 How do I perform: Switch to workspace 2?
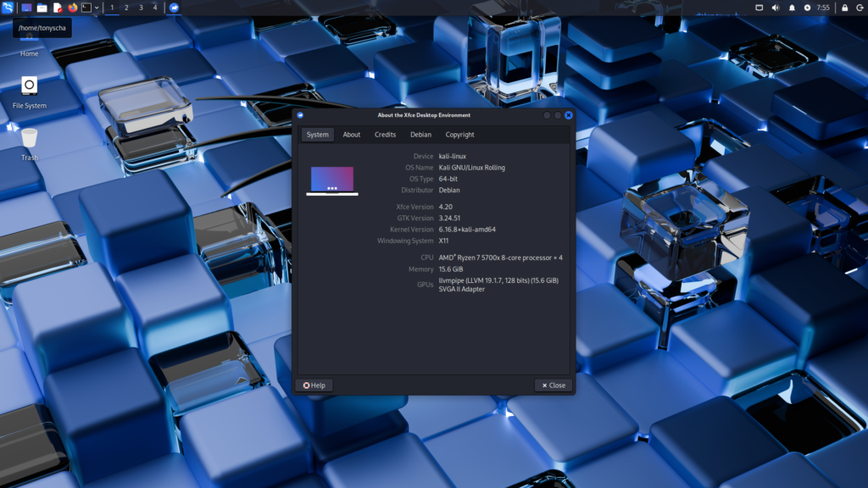click(126, 8)
